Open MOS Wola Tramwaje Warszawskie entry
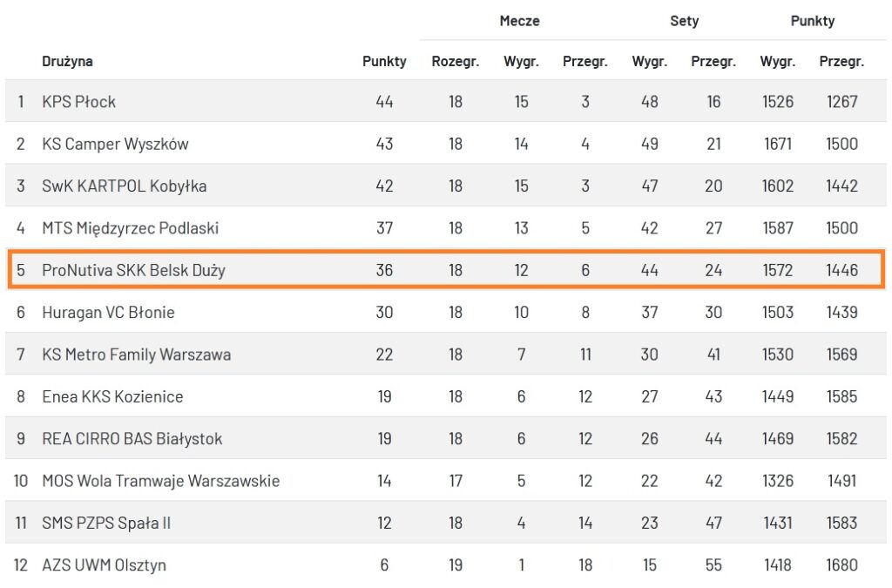The image size is (892, 588). [x=160, y=481]
